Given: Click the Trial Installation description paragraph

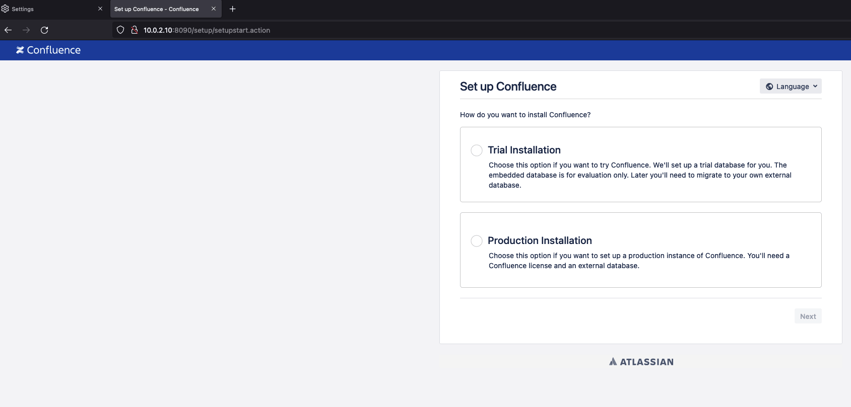Looking at the screenshot, I should tap(640, 175).
